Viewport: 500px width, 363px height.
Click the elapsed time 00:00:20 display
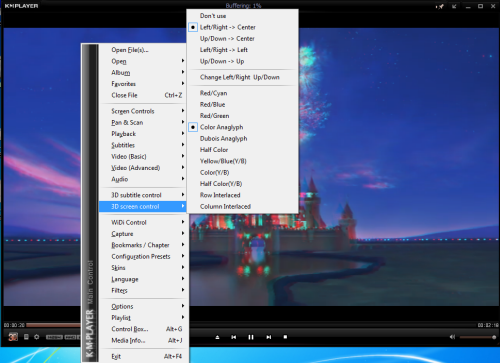(x=14, y=325)
